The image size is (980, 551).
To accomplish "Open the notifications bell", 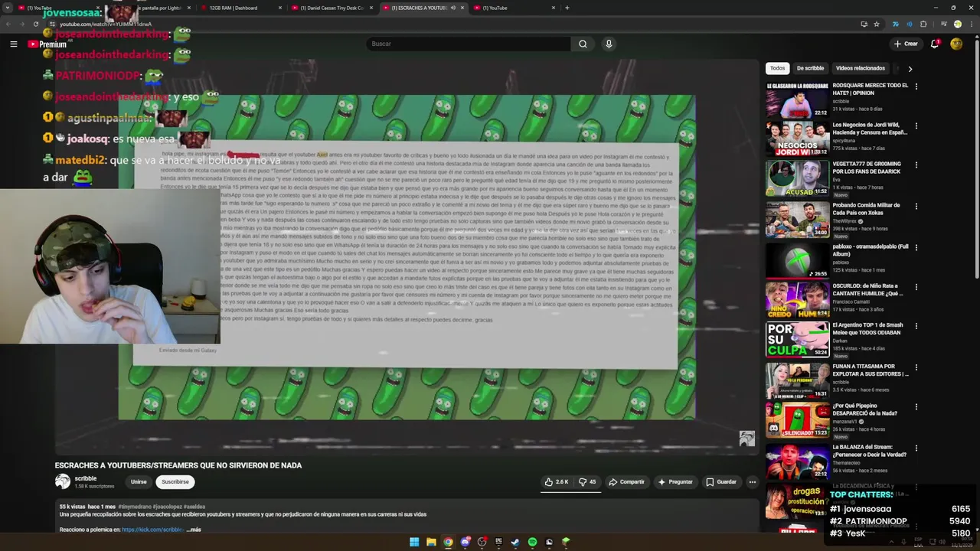I will [935, 44].
